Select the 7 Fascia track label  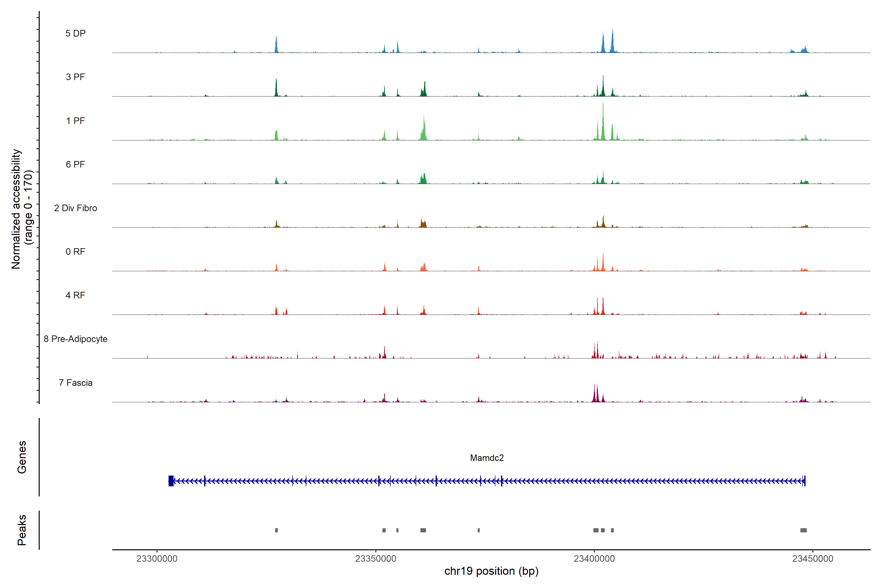[75, 382]
